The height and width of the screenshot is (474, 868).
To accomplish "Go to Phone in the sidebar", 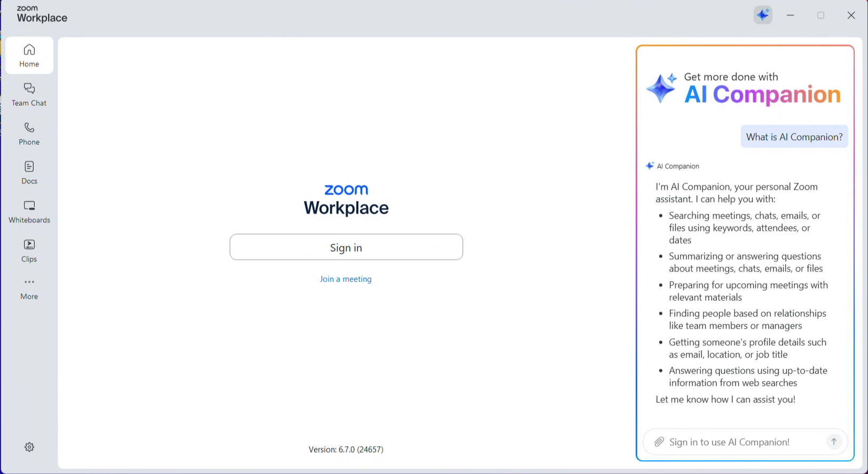I will [29, 134].
